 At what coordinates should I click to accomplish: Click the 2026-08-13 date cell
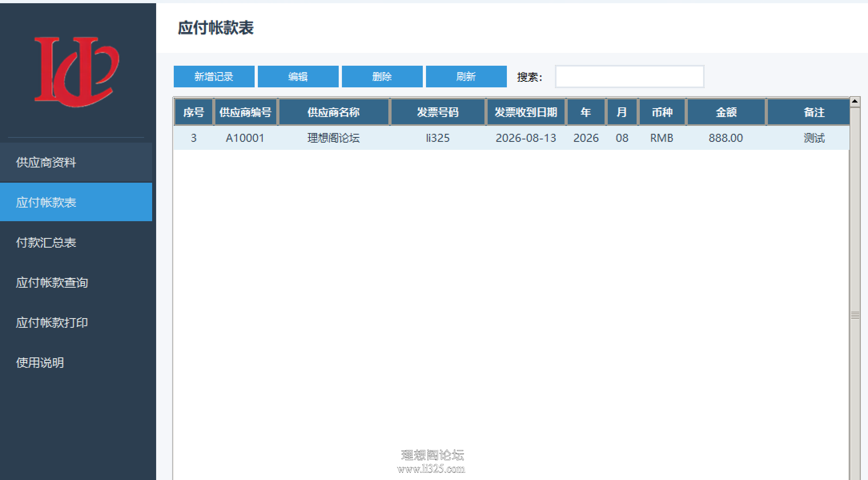526,138
